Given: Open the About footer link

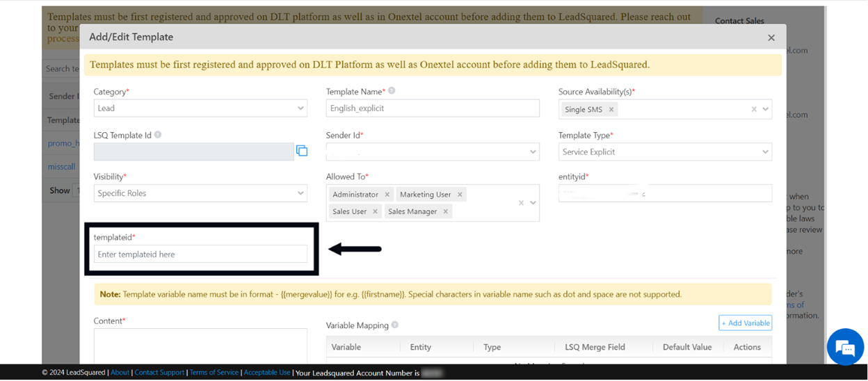Looking at the screenshot, I should (120, 373).
